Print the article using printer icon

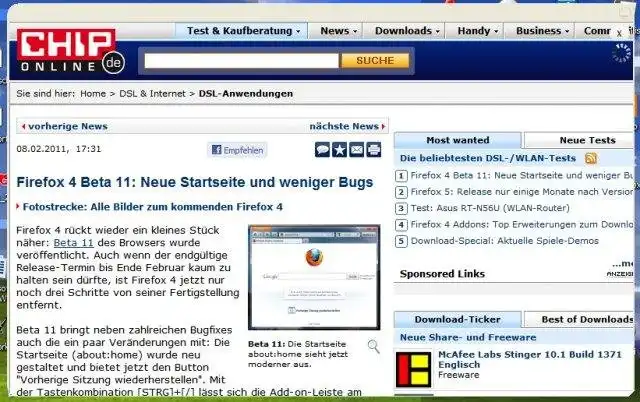pos(373,150)
